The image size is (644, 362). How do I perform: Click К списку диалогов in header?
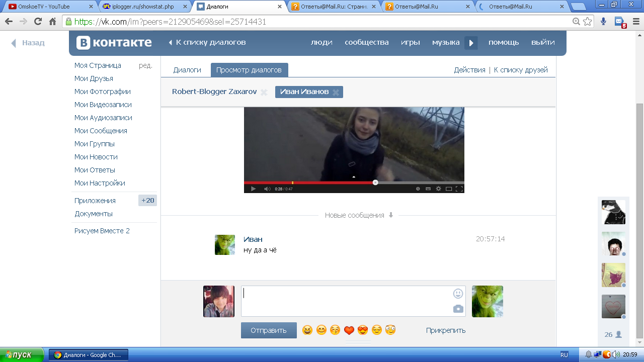point(207,42)
